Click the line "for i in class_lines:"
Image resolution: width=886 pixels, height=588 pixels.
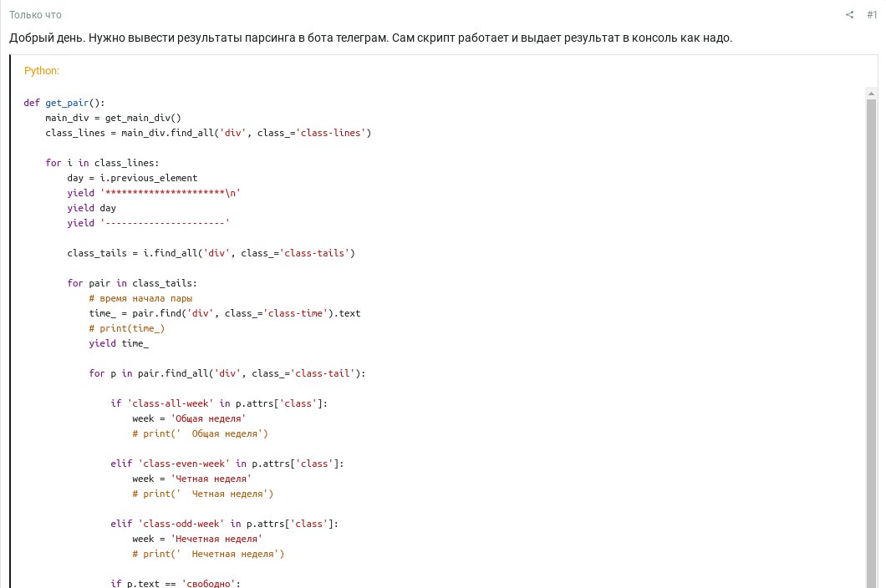point(102,163)
